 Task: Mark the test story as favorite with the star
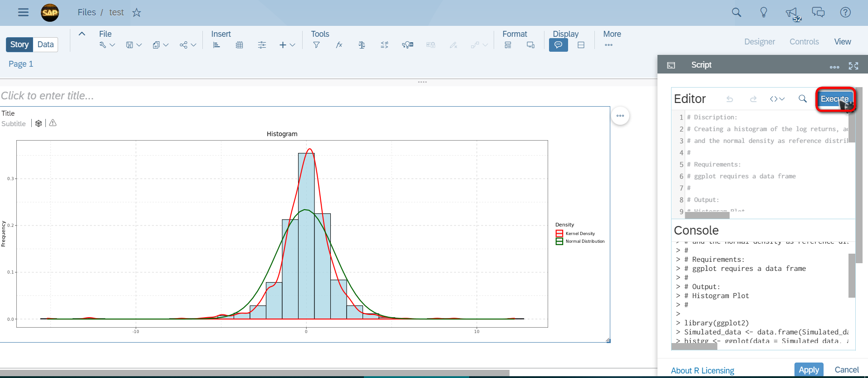tap(137, 13)
